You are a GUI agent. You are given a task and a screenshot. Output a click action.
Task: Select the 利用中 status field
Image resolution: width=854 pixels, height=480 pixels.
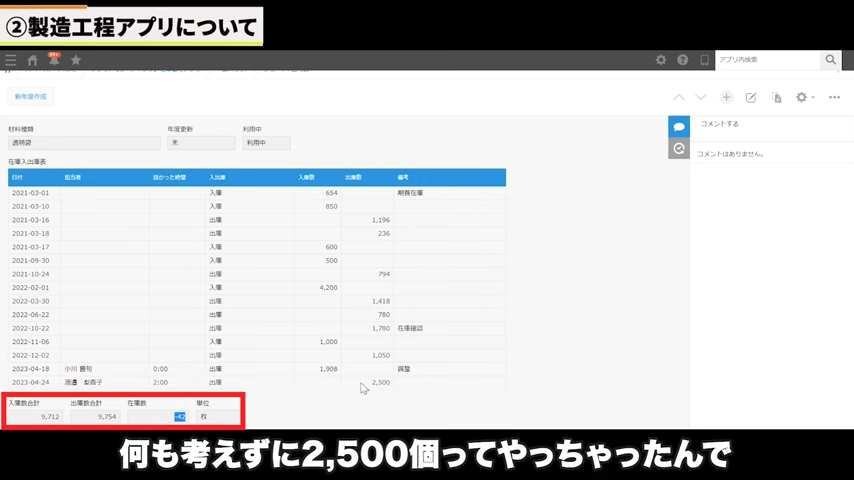tap(266, 143)
